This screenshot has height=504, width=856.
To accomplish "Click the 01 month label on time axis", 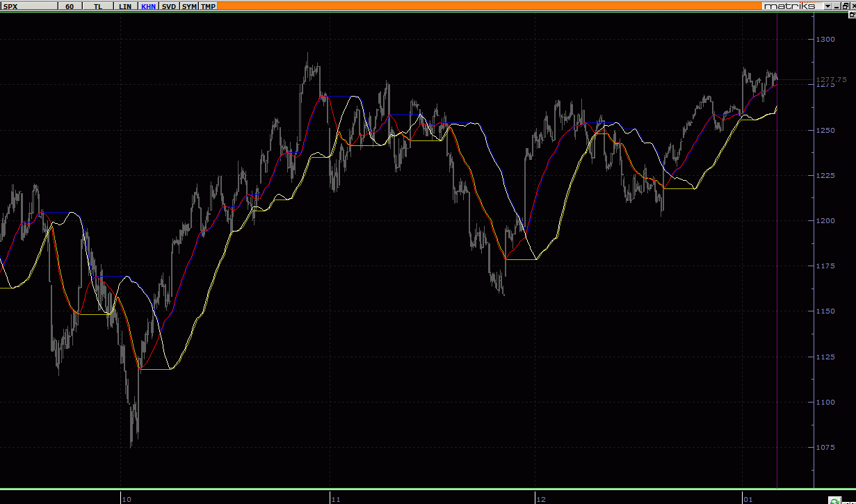I will point(748,499).
